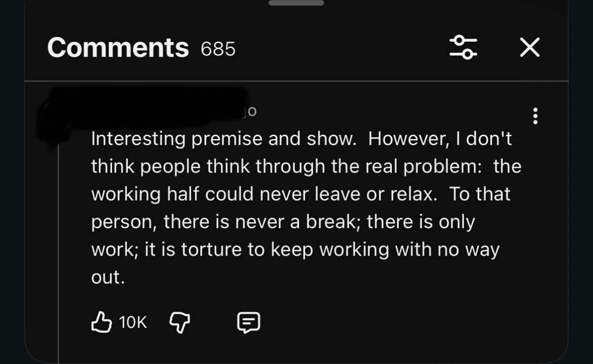
Task: Click the final word "out." of the comment
Action: point(107,277)
